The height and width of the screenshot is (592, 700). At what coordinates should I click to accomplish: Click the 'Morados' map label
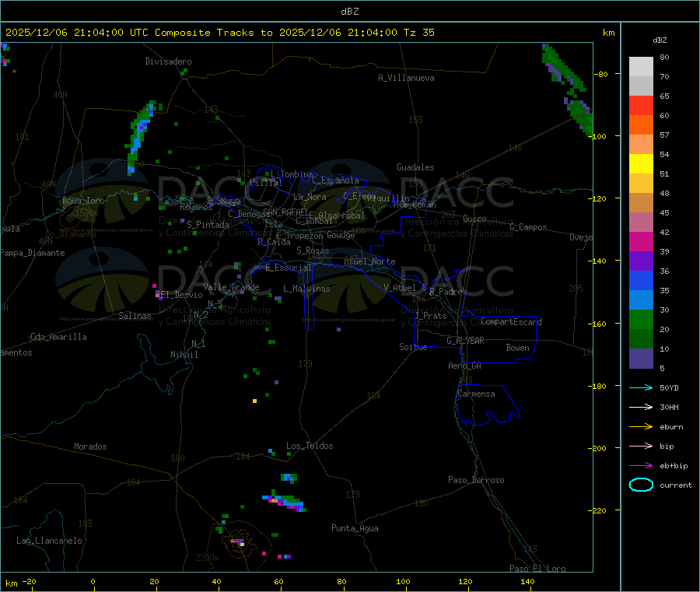tap(90, 447)
